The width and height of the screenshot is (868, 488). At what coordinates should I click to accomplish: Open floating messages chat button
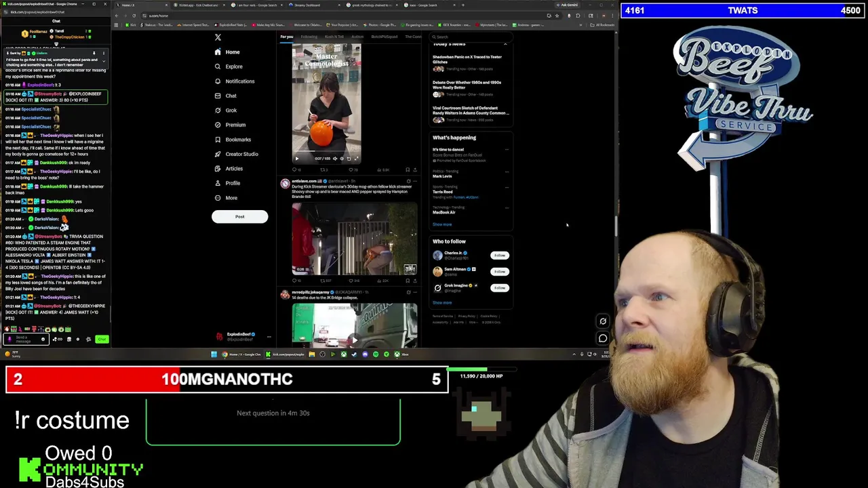[x=603, y=338]
